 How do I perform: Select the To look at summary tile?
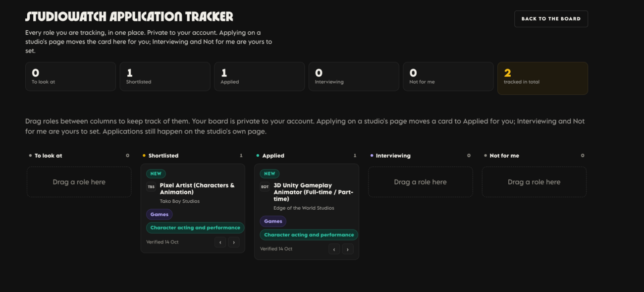tap(70, 76)
